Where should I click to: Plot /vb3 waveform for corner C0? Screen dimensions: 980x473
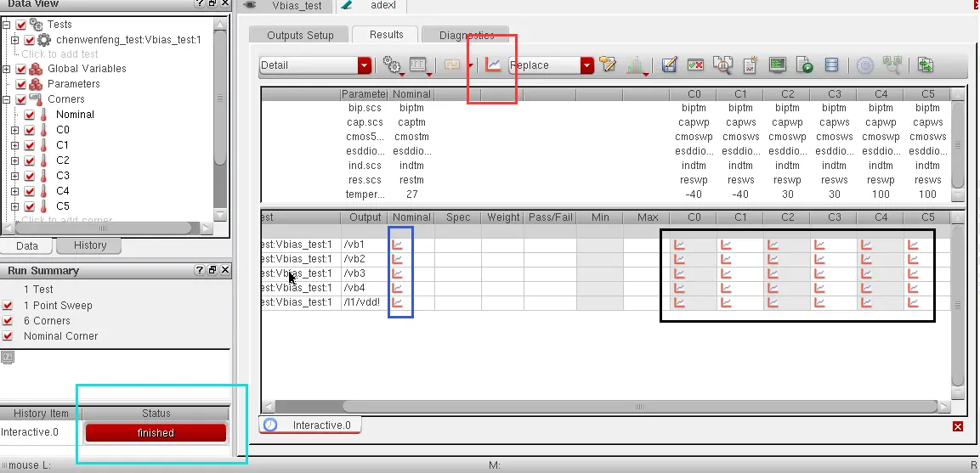tap(679, 273)
